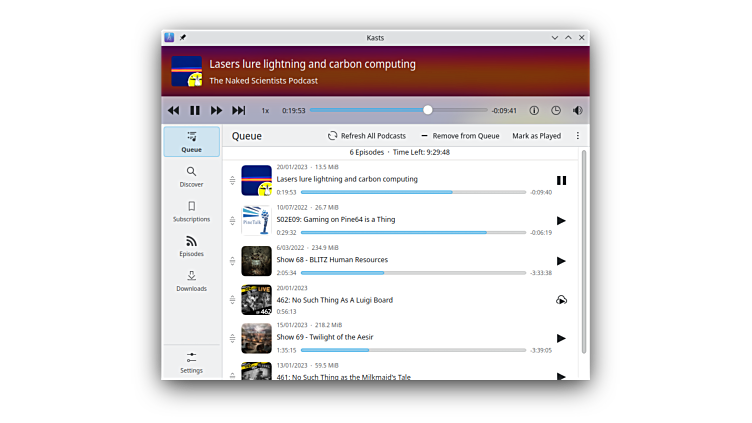Pause playback in the player bar
Viewport: 752px width, 423px height.
pyautogui.click(x=195, y=110)
